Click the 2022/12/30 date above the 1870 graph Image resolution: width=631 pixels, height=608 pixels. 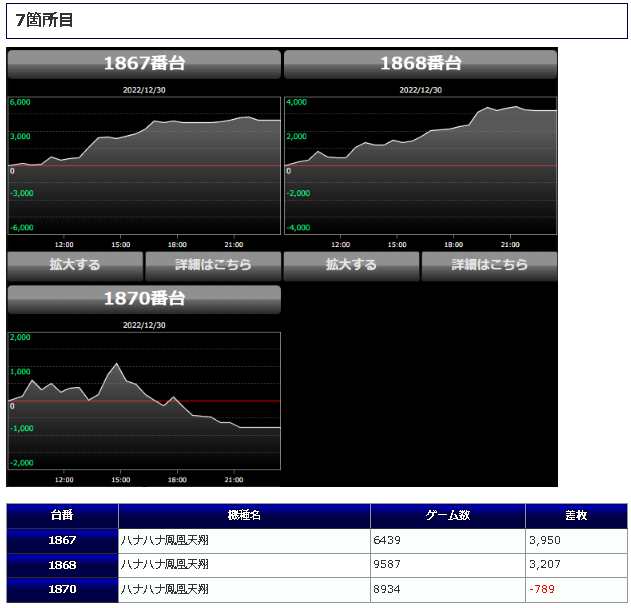pyautogui.click(x=144, y=325)
